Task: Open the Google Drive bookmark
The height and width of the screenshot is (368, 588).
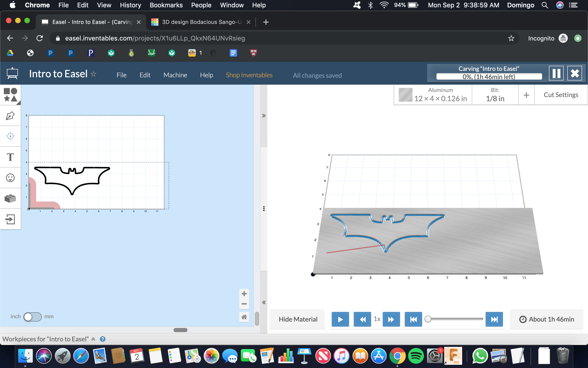Action: [x=10, y=53]
